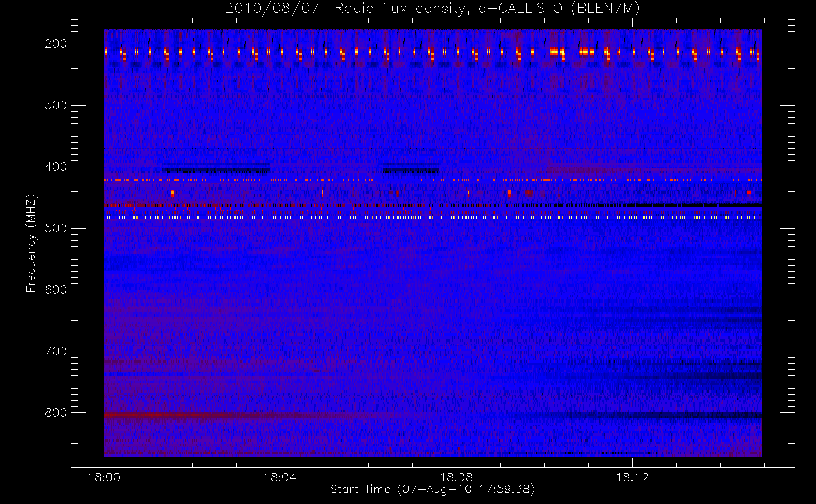The image size is (816, 504).
Task: Click the 18:00 time tick label
Action: tap(104, 477)
